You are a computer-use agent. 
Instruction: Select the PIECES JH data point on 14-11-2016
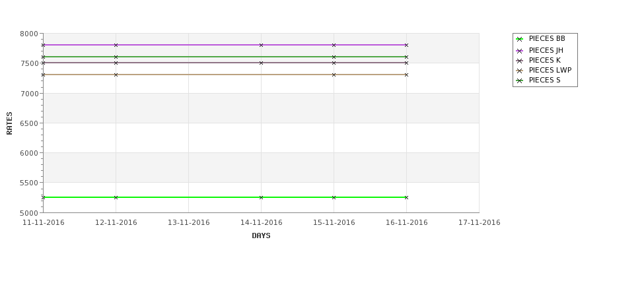click(261, 45)
